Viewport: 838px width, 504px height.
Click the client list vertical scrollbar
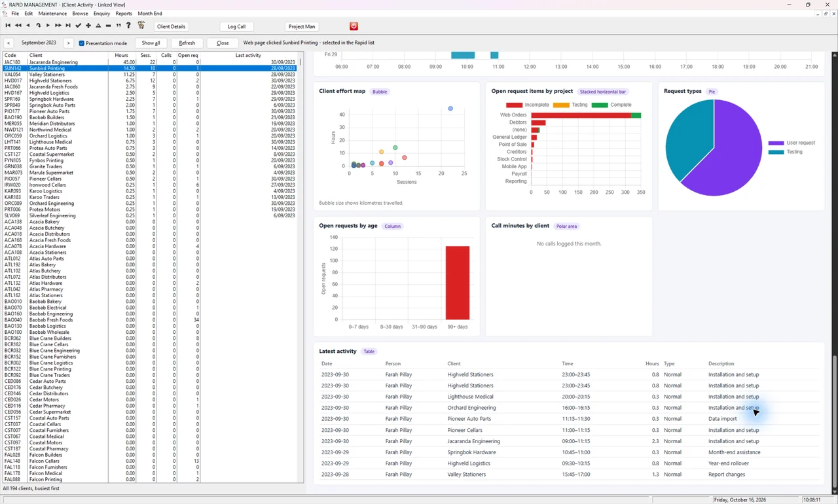pos(301,267)
